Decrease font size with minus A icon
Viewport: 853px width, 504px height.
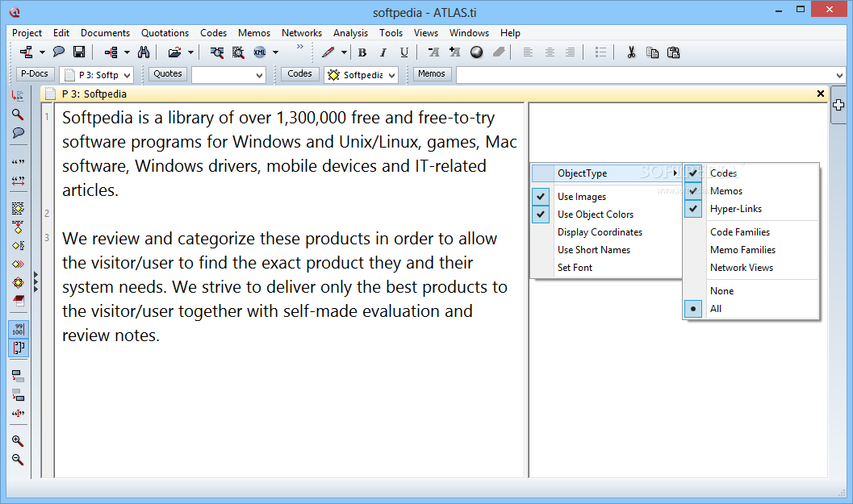point(433,52)
